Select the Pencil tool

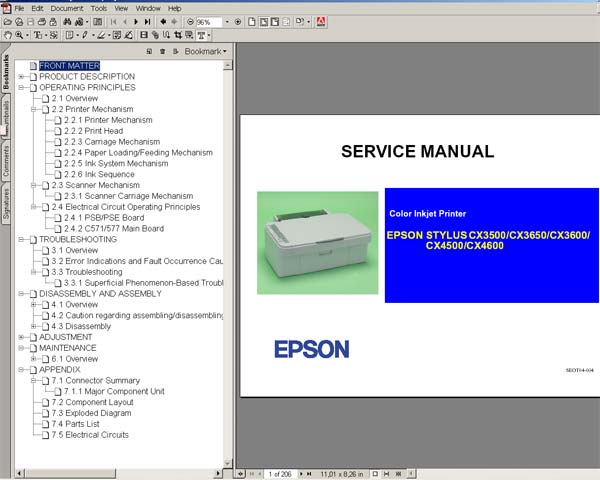(85, 36)
